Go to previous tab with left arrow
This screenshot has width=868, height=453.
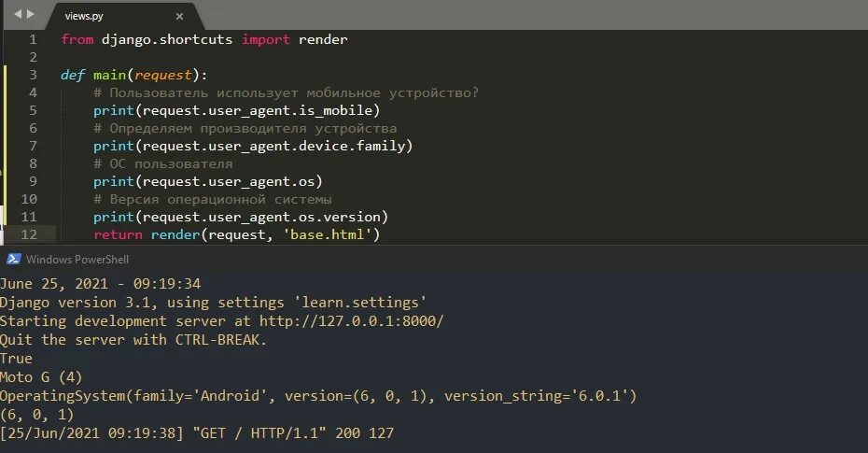point(18,14)
